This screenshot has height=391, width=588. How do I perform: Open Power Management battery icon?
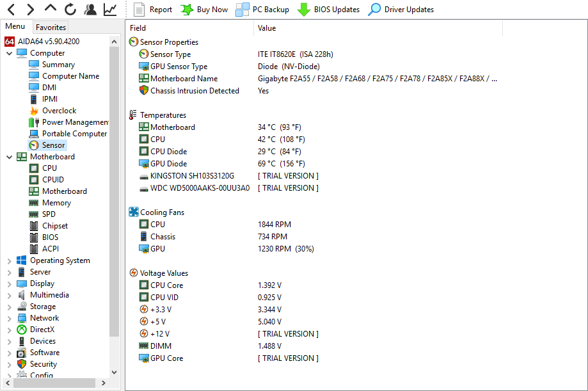pyautogui.click(x=34, y=122)
